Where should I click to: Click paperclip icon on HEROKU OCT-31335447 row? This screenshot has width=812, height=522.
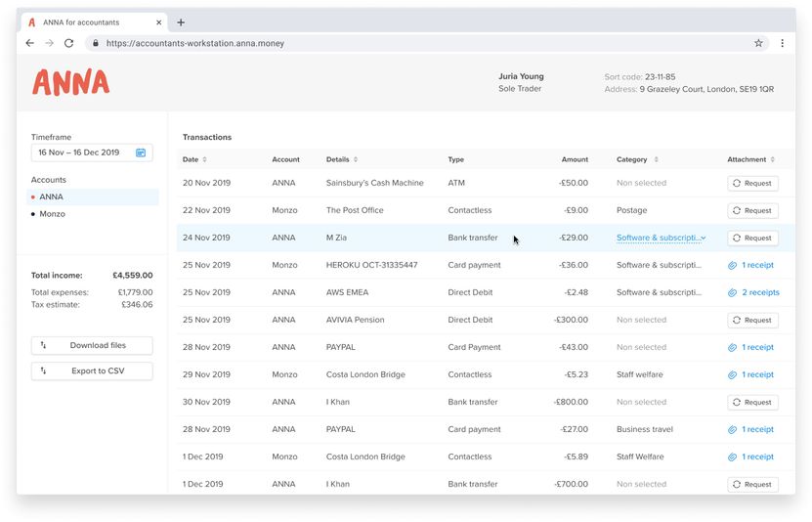(732, 265)
